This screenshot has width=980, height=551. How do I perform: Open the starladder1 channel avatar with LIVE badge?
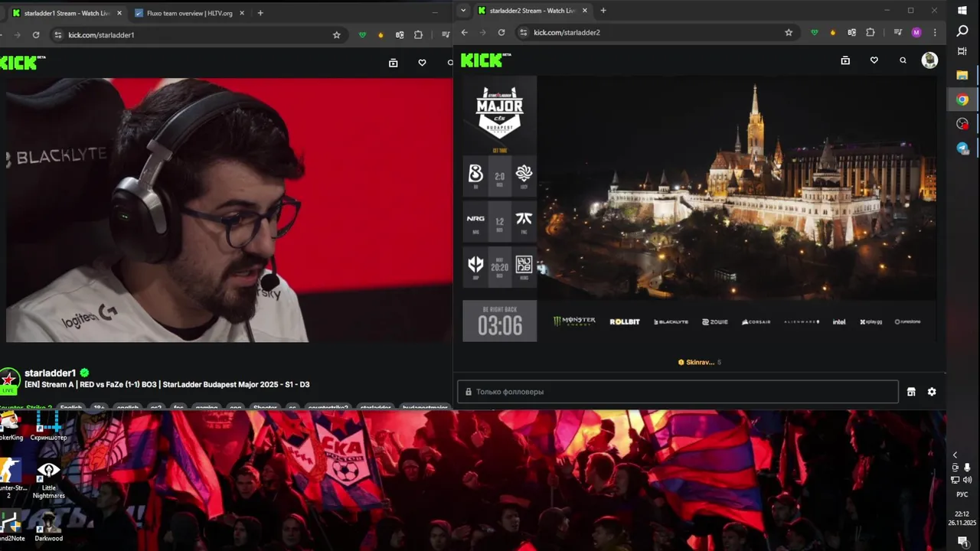coord(9,380)
